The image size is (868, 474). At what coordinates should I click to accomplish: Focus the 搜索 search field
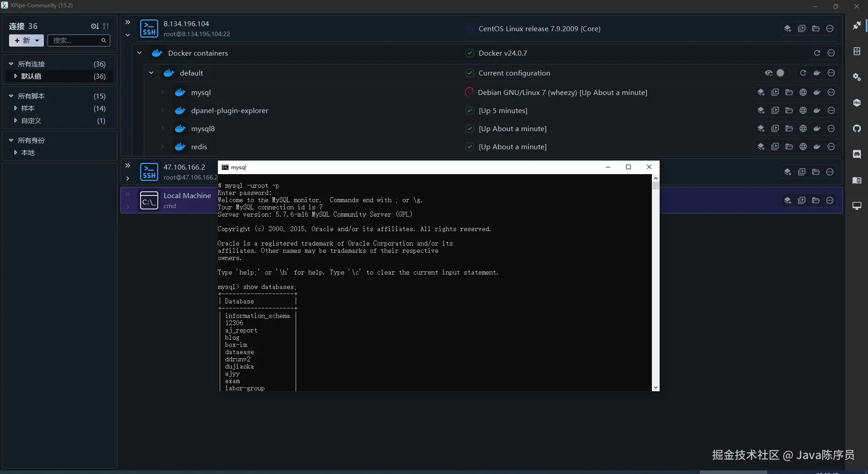coord(79,41)
